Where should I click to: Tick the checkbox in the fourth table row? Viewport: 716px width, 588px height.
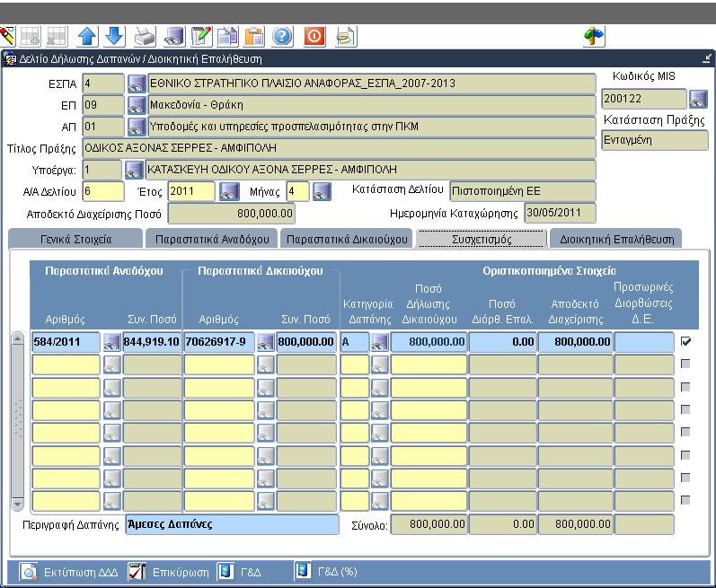pyautogui.click(x=685, y=409)
